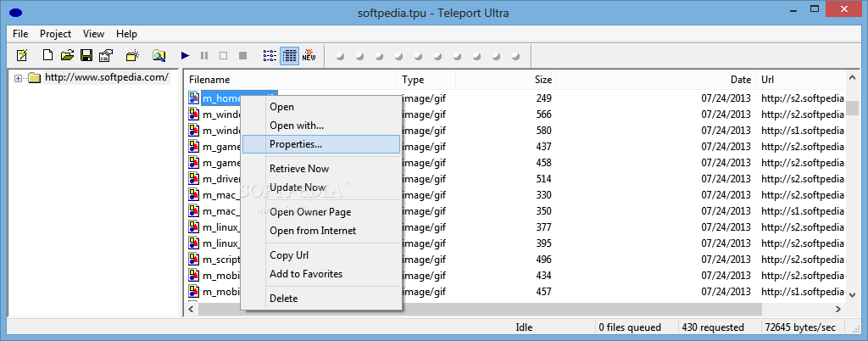868x341 pixels.
Task: Select Open Owner Page menu entry
Action: (321, 212)
